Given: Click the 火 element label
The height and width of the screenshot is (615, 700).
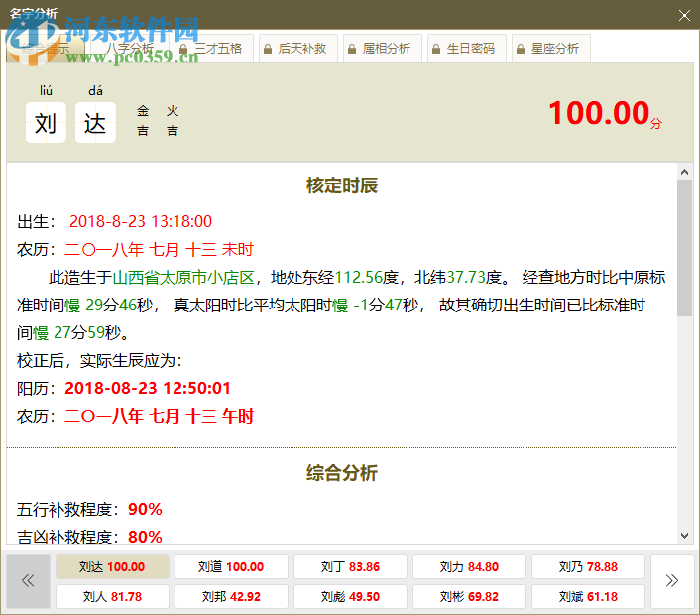Looking at the screenshot, I should [173, 111].
